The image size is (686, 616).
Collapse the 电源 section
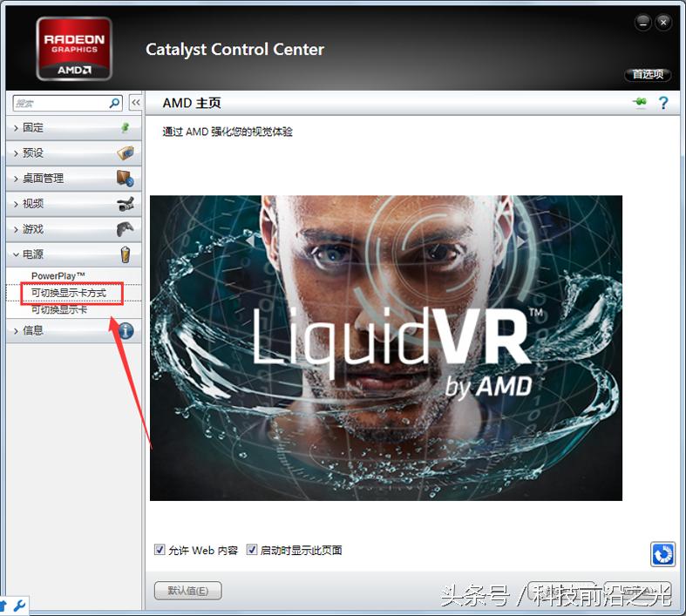tap(73, 254)
